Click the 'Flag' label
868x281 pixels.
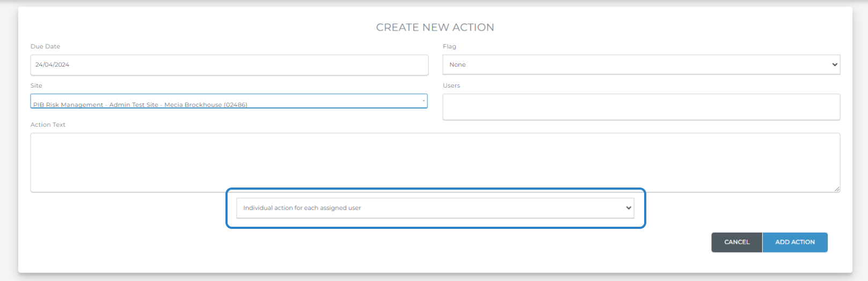click(449, 47)
